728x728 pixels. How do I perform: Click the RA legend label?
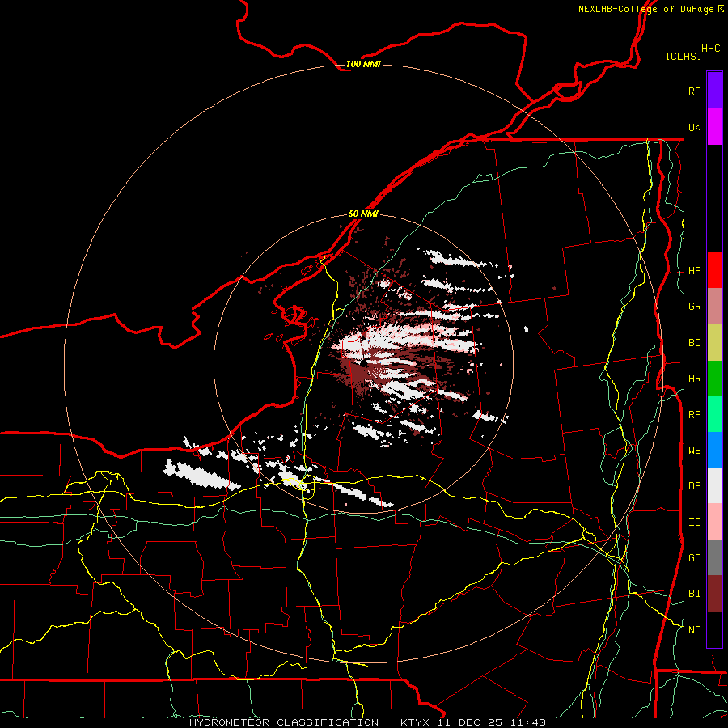694,415
